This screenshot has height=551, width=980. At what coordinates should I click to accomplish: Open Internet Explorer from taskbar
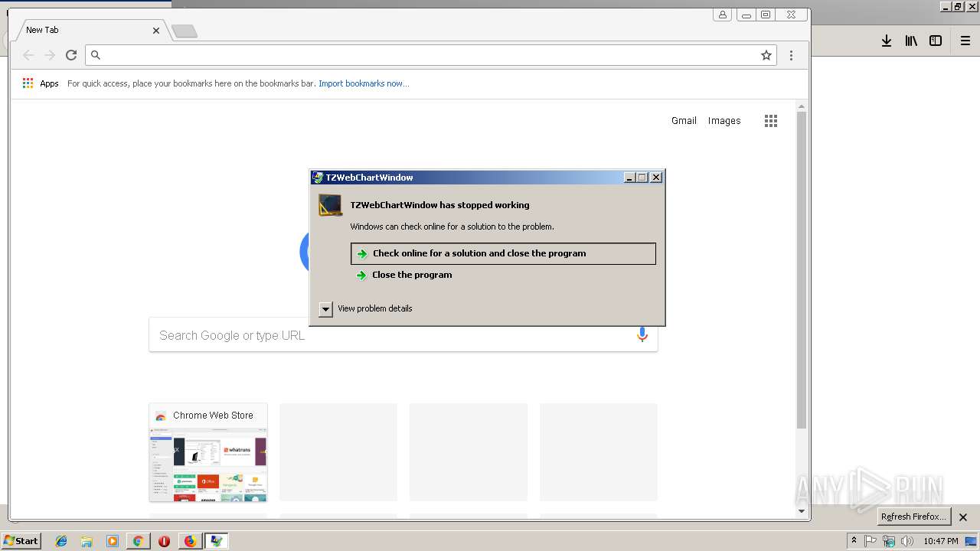(x=61, y=541)
